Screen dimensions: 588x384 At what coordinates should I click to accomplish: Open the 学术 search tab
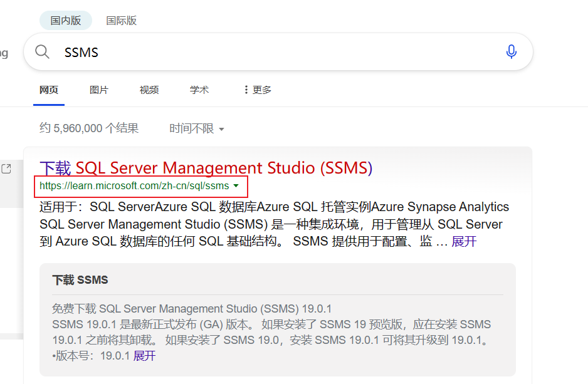coord(199,90)
